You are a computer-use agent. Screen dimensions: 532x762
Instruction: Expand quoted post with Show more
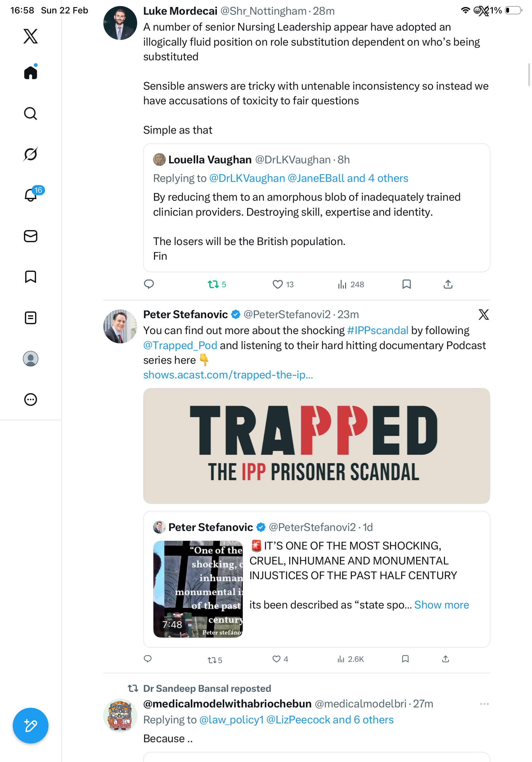click(x=441, y=605)
